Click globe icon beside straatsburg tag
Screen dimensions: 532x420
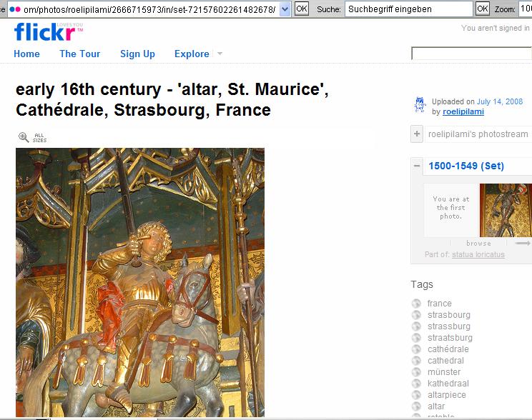[416, 338]
